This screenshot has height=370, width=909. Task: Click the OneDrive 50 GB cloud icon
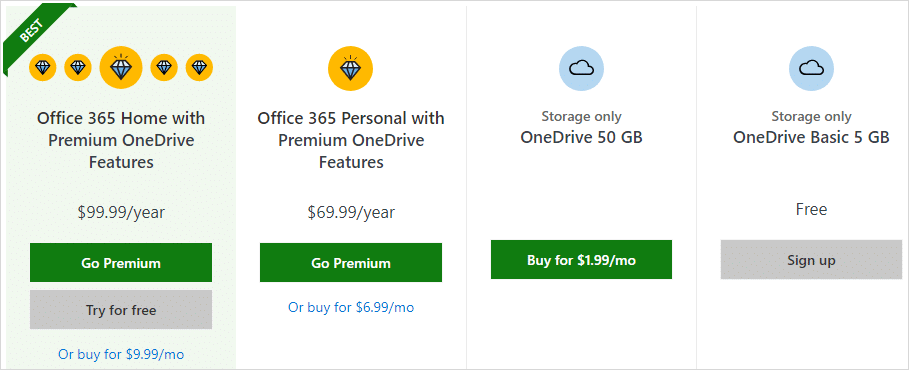pyautogui.click(x=581, y=69)
